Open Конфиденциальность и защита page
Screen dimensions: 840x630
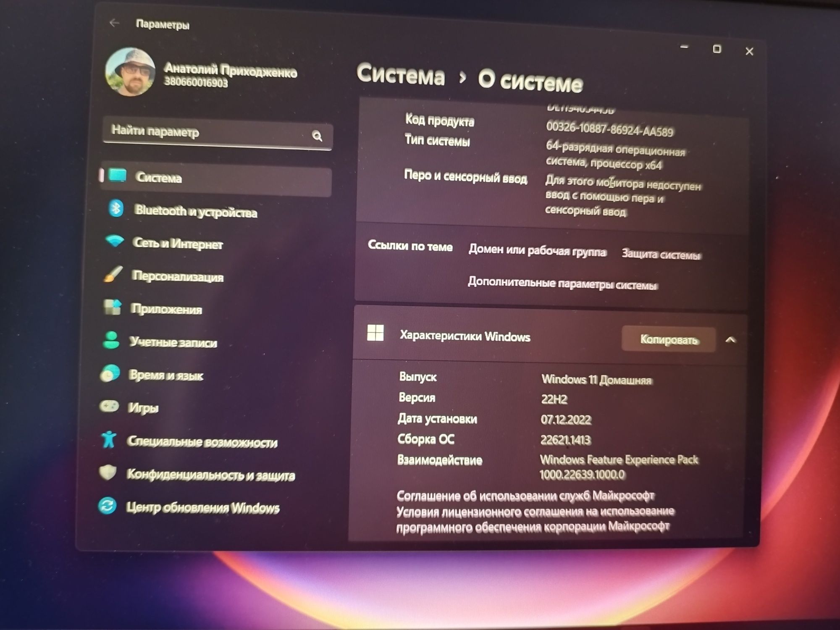pos(211,474)
